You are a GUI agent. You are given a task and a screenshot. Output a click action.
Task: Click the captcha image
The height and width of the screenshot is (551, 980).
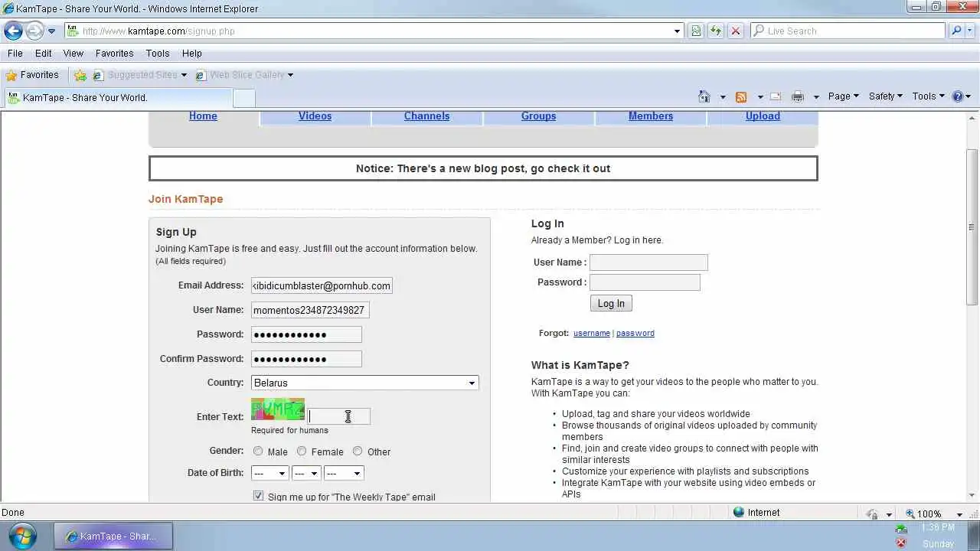coord(278,409)
